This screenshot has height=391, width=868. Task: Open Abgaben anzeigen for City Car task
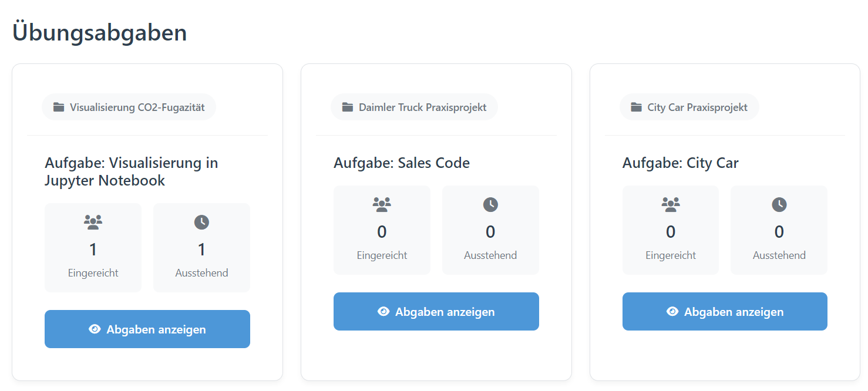tap(725, 312)
